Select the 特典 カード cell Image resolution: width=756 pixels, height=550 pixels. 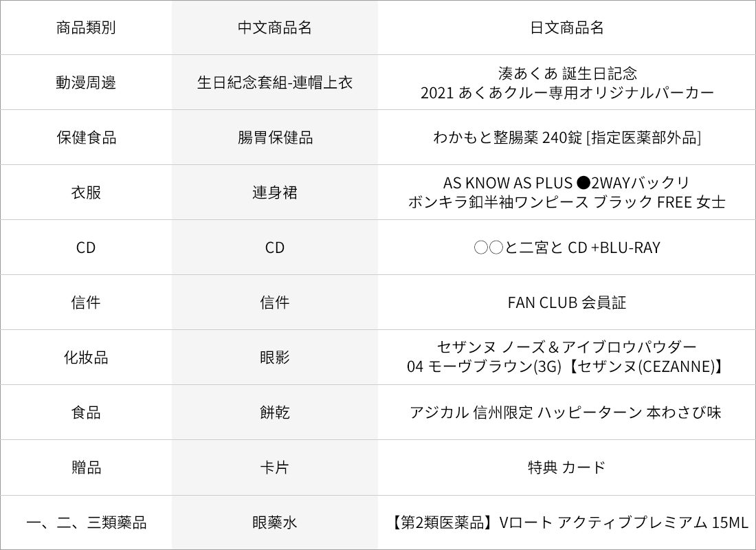(566, 467)
